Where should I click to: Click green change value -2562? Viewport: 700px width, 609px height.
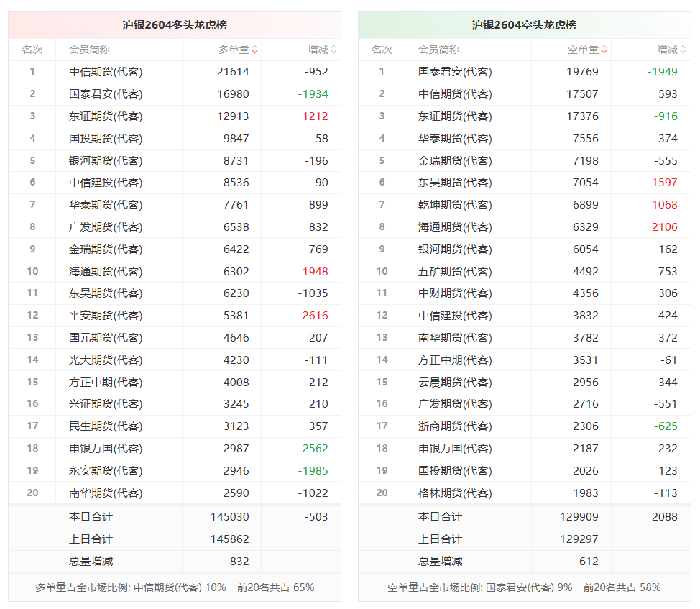[x=313, y=448]
